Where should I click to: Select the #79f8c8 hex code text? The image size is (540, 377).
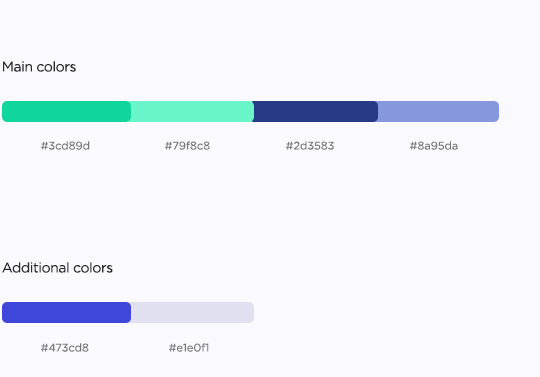tap(187, 146)
